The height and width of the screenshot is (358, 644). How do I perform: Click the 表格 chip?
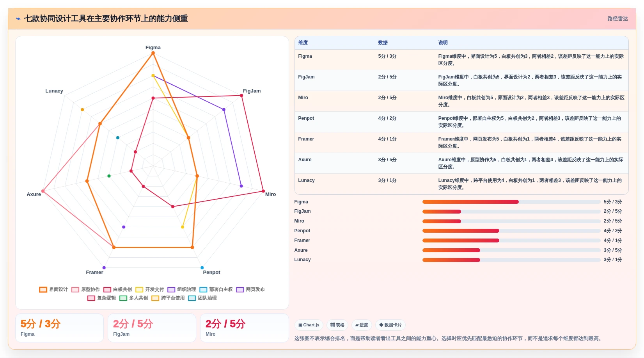[x=337, y=325]
